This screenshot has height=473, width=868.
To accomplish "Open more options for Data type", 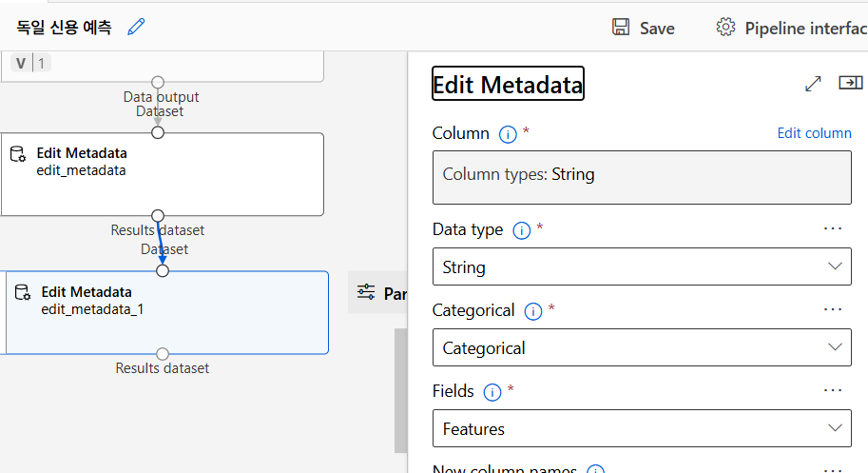I will [833, 228].
